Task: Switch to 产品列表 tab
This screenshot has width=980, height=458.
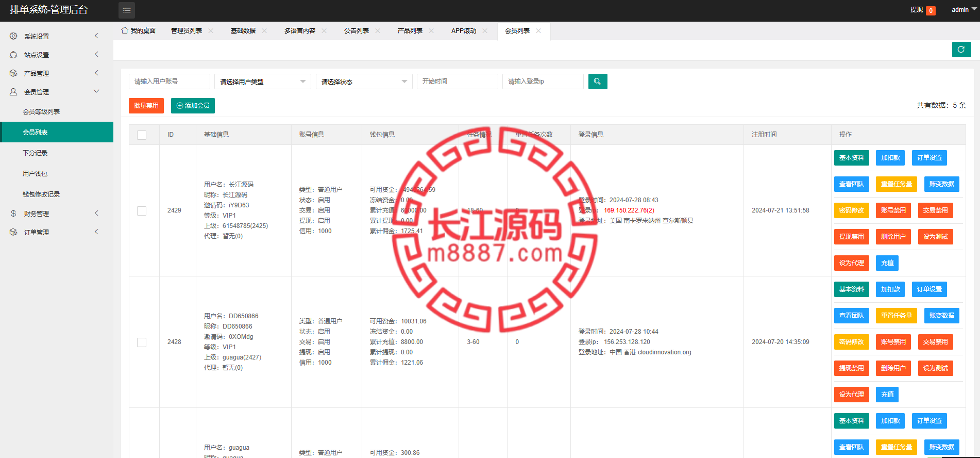Action: 410,31
